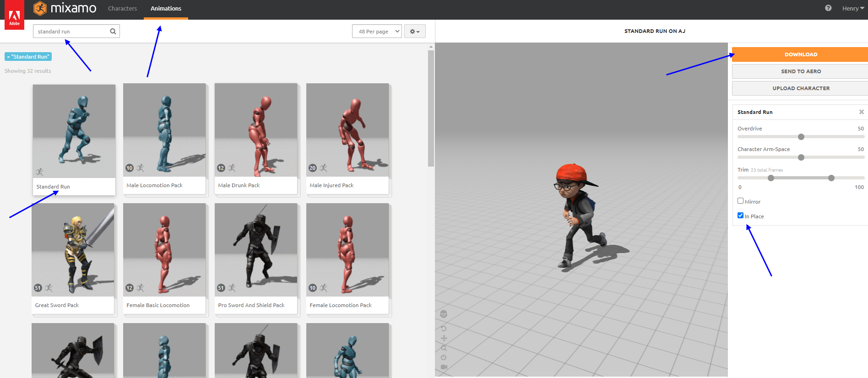Click the Adobe logo
Viewport: 868px width, 378px height.
[14, 16]
